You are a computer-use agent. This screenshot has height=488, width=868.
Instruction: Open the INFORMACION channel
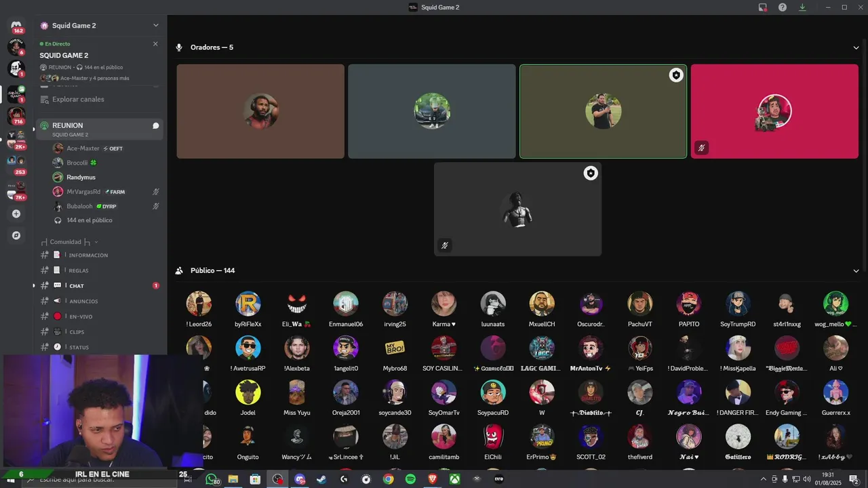tap(99, 256)
